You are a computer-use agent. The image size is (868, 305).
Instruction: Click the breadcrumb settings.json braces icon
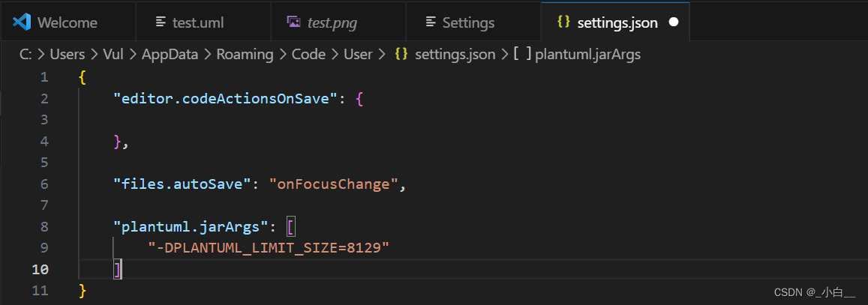(x=401, y=54)
